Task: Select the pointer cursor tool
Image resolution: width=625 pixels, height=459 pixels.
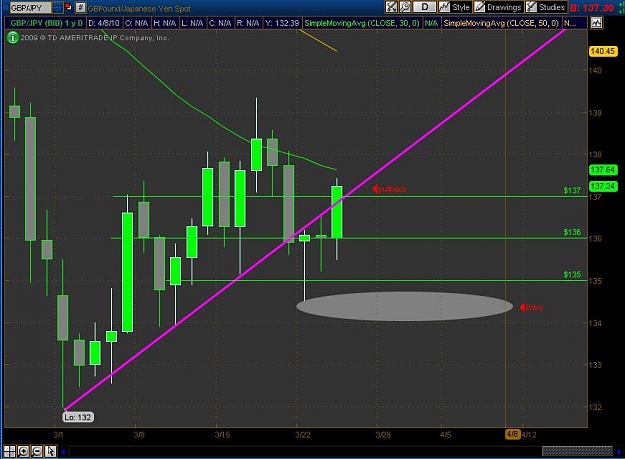Action: pyautogui.click(x=50, y=451)
